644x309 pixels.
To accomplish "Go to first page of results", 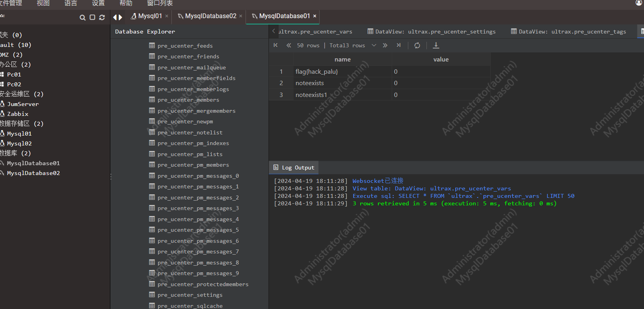I will (276, 45).
